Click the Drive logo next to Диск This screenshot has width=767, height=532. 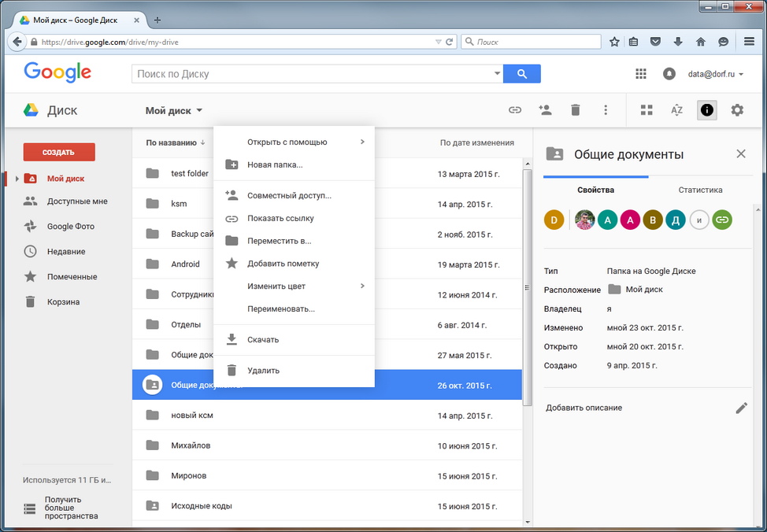click(x=31, y=110)
